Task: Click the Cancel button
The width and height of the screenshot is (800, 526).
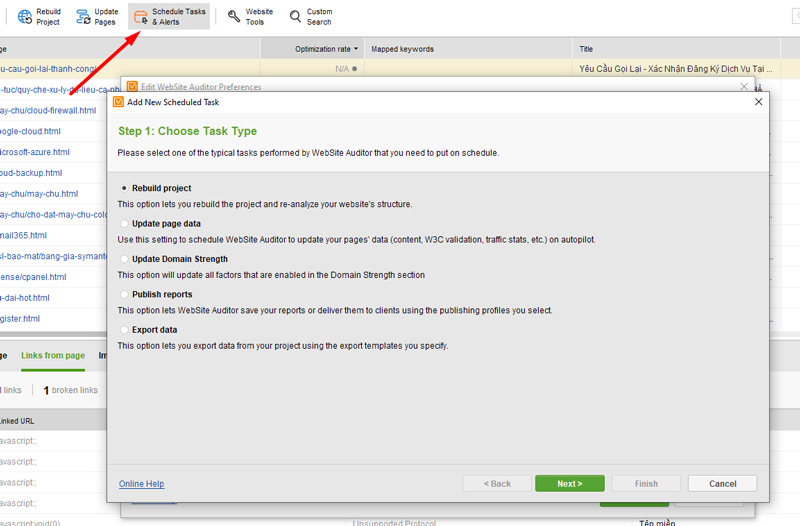Action: 722,484
